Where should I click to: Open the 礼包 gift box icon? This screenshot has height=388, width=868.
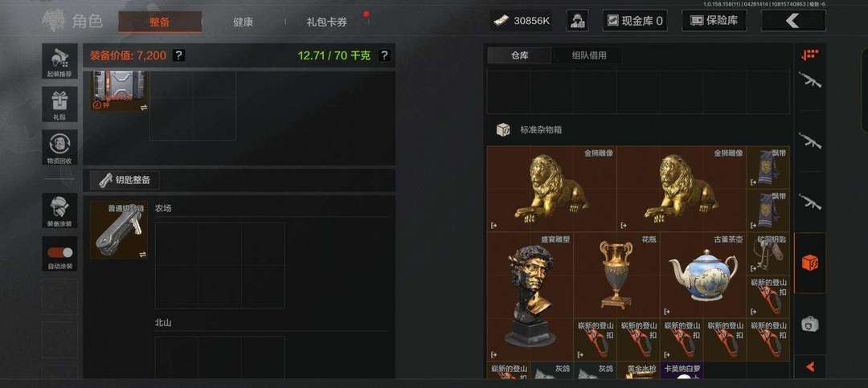coord(59,104)
